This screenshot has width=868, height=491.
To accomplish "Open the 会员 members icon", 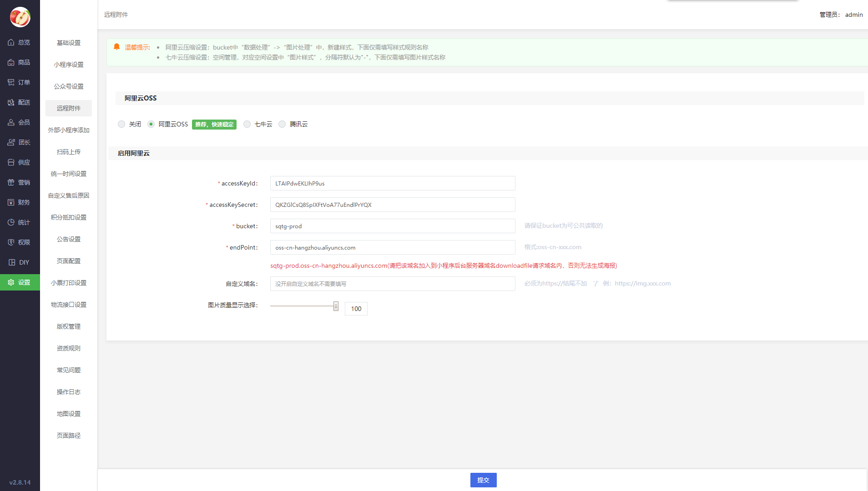I will pos(11,122).
